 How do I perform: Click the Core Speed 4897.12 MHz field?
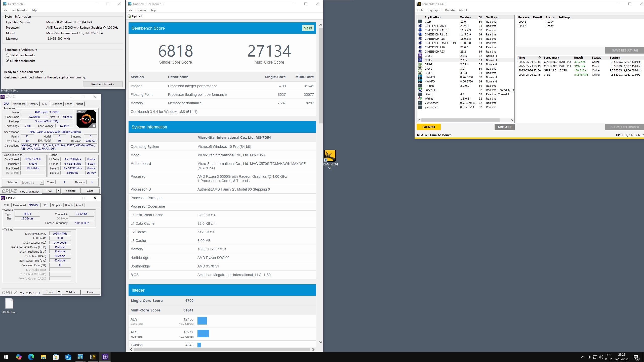pyautogui.click(x=33, y=159)
